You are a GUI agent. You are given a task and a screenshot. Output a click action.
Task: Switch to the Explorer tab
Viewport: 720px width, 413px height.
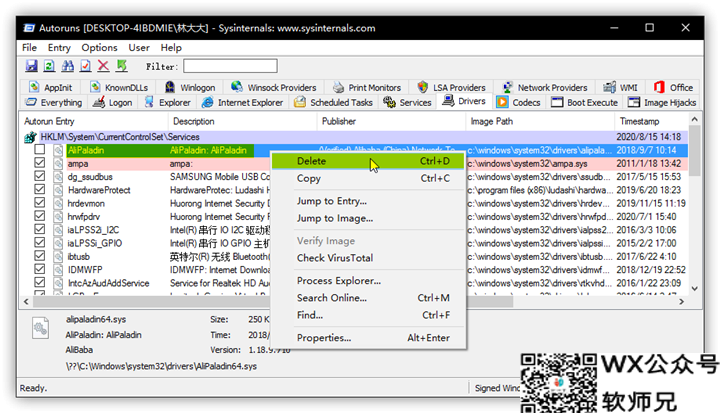pyautogui.click(x=168, y=102)
